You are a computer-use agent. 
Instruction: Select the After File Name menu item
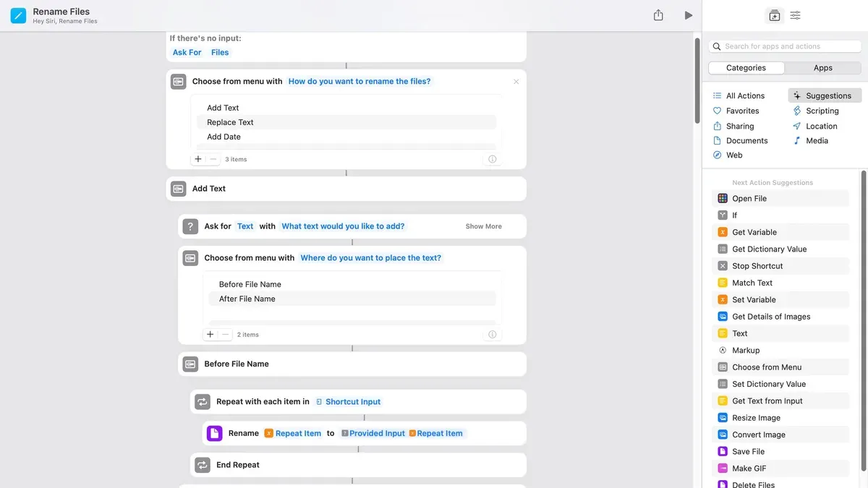[352, 299]
